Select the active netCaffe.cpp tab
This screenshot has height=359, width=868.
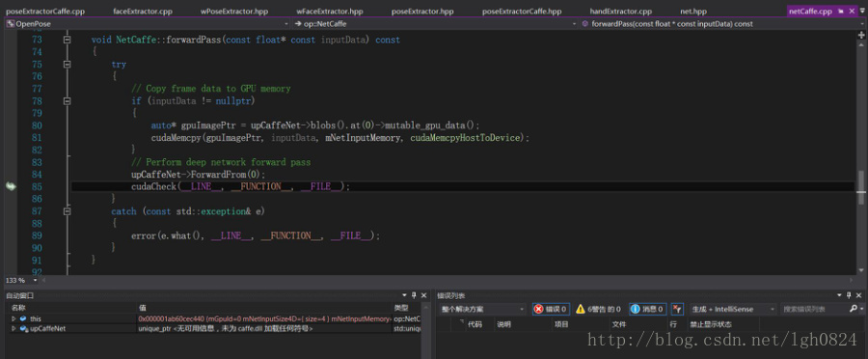coord(810,11)
